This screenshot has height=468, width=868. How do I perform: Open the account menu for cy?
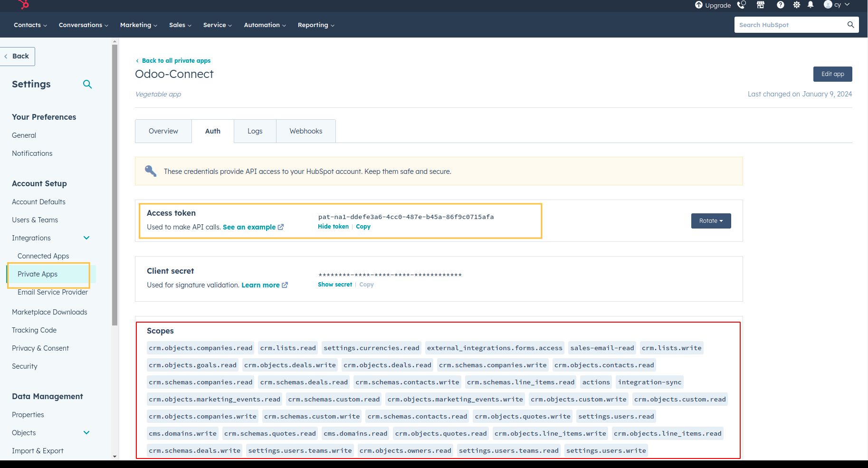tap(837, 5)
